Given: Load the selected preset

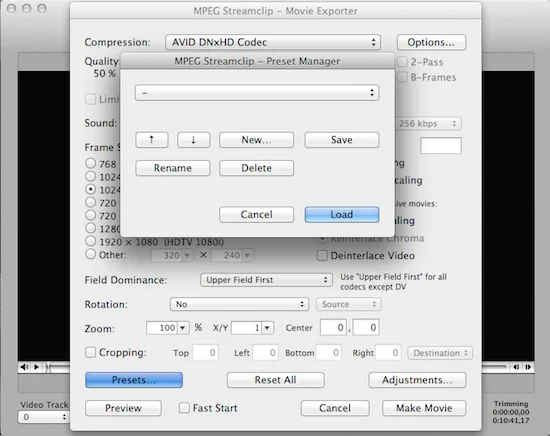Looking at the screenshot, I should pos(342,214).
